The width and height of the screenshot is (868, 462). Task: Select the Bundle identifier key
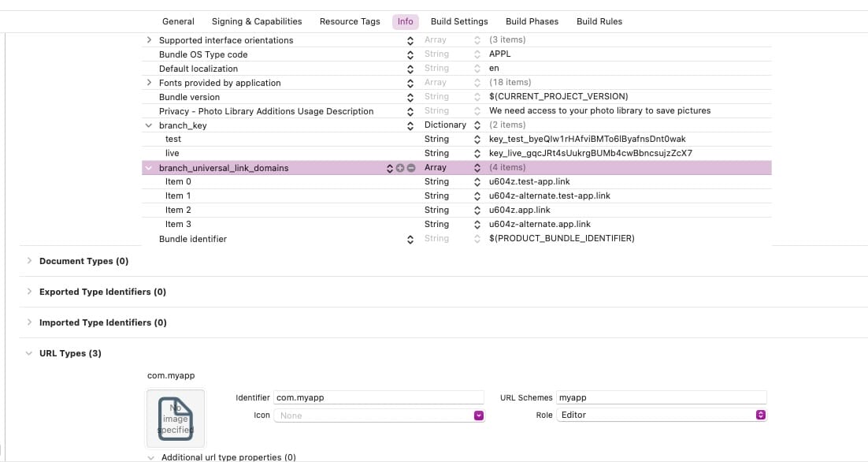pyautogui.click(x=193, y=239)
